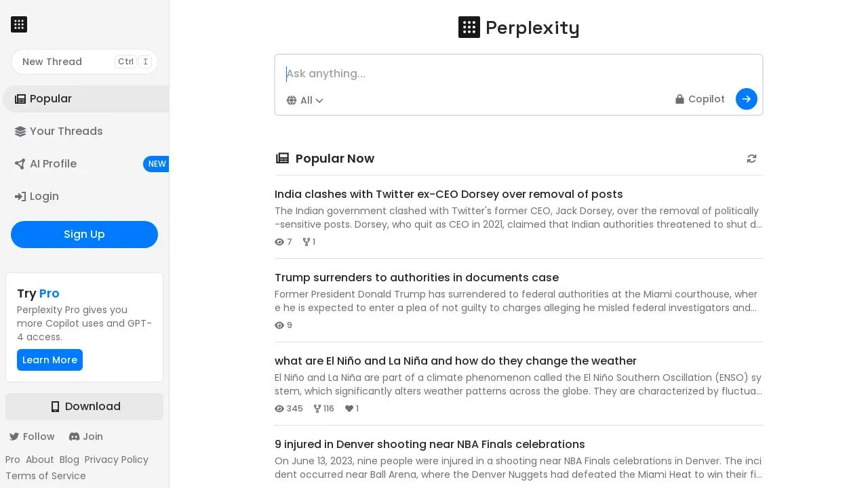Open the Privacy Policy link
This screenshot has width=868, height=488.
click(x=116, y=460)
